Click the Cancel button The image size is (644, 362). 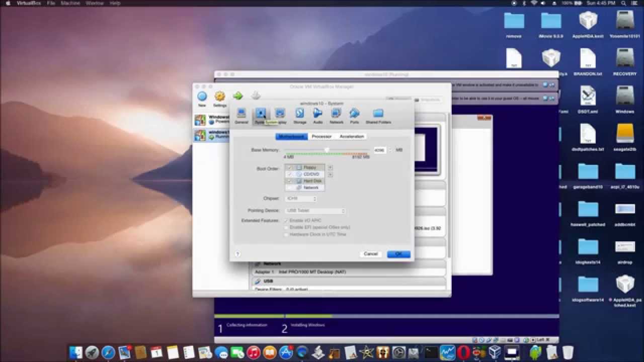(371, 254)
